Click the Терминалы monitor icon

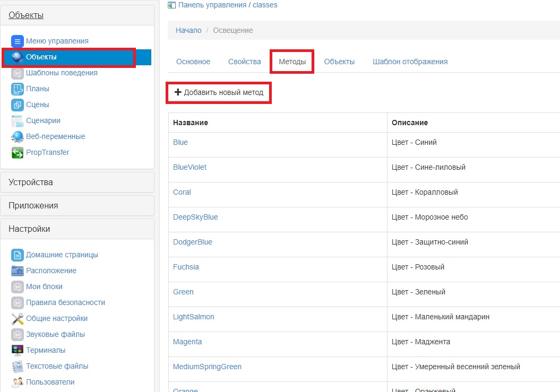(x=18, y=351)
